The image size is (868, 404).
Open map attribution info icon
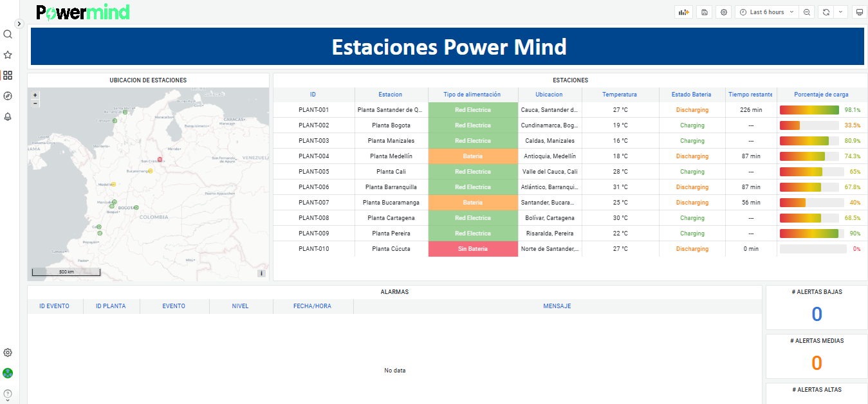tap(261, 273)
